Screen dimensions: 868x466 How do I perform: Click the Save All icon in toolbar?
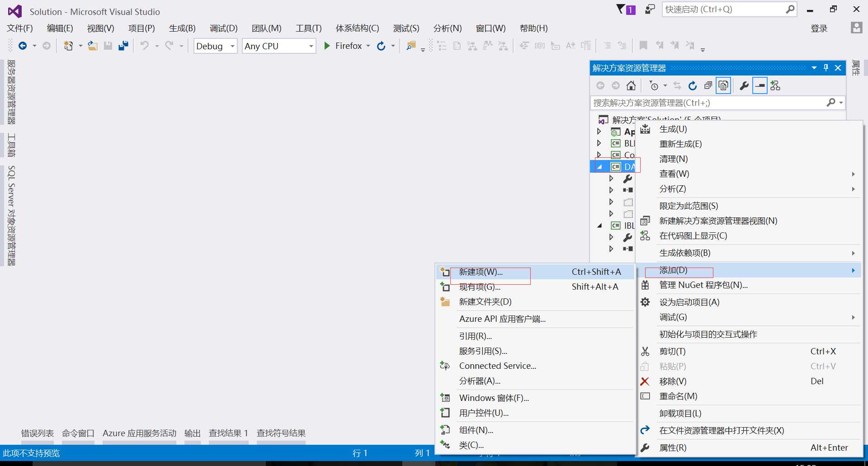coord(123,46)
